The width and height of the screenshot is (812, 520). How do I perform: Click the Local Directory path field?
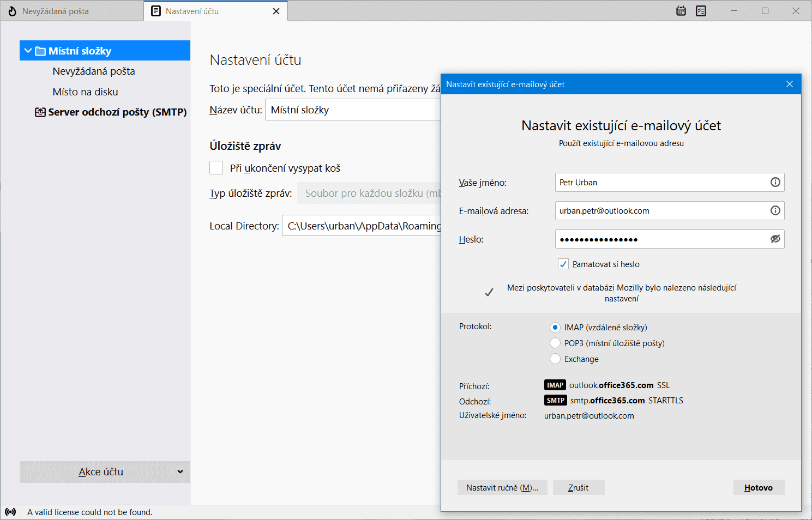pos(362,226)
